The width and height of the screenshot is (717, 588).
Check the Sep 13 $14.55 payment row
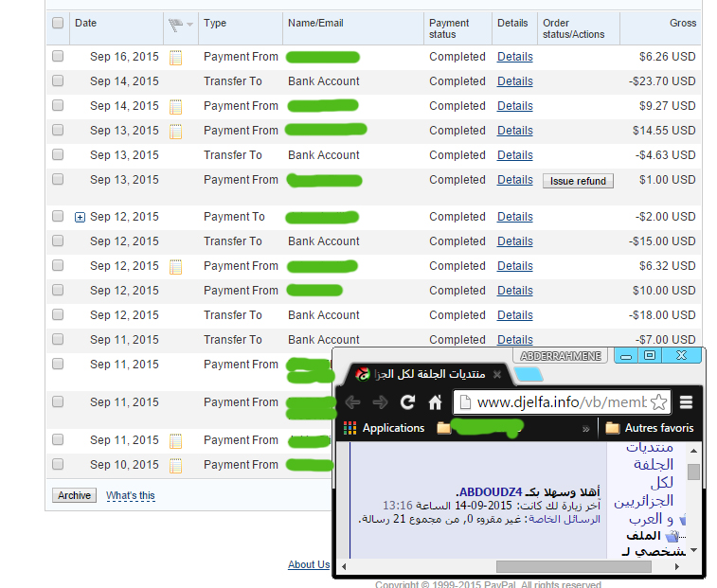pyautogui.click(x=58, y=131)
